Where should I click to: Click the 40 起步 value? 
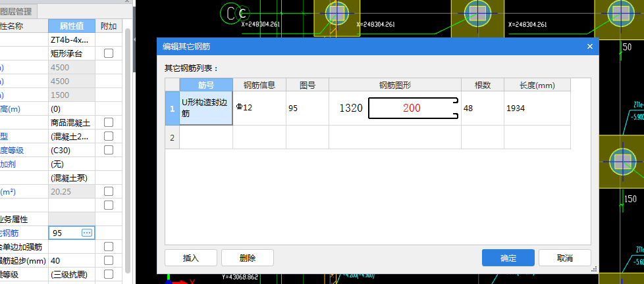tap(72, 260)
